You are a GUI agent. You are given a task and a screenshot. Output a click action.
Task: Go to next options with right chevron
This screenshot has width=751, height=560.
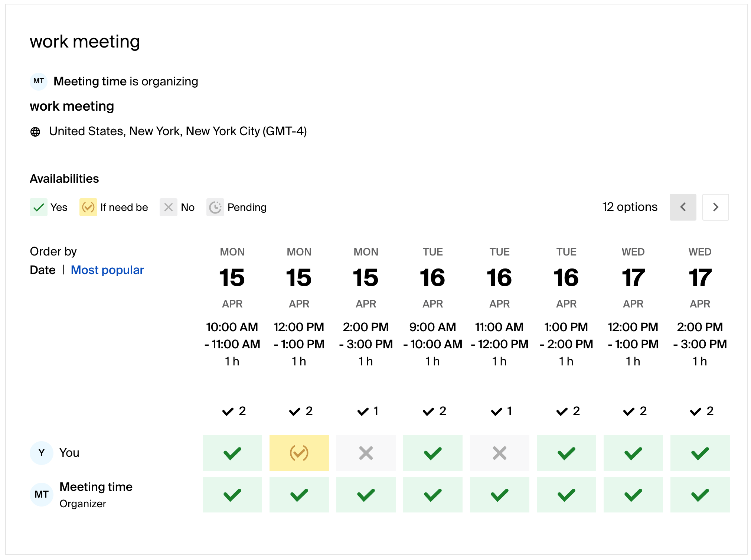[x=715, y=207]
